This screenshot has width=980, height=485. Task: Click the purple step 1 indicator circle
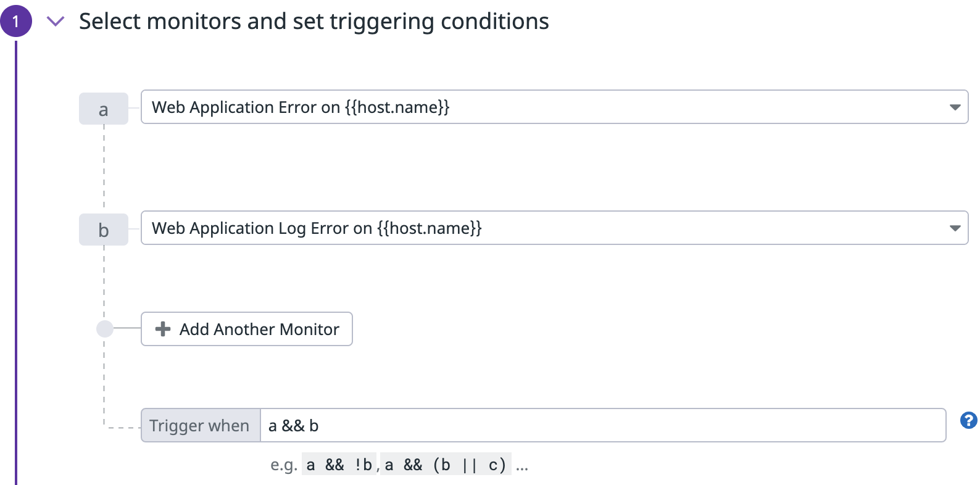pyautogui.click(x=17, y=22)
